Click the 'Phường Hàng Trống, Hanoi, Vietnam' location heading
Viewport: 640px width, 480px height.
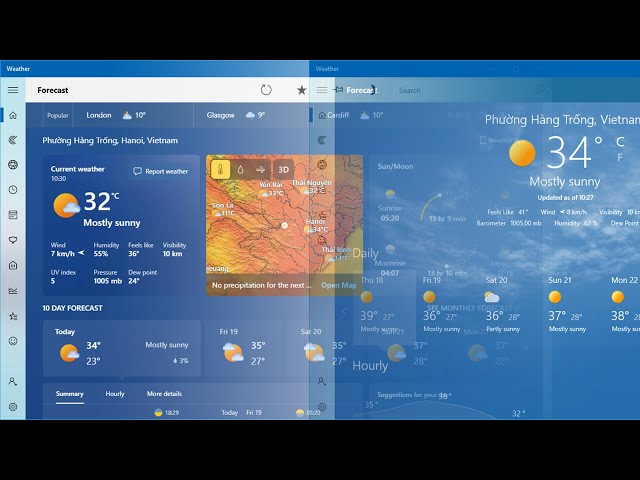[110, 140]
